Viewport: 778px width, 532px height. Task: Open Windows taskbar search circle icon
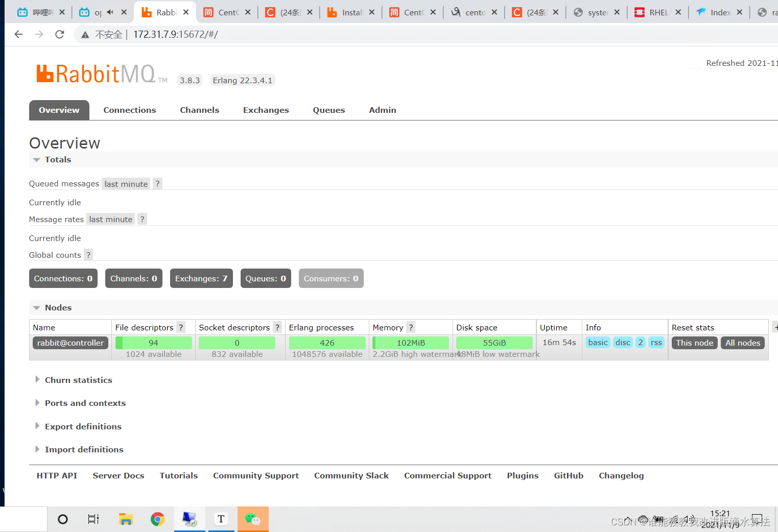pos(63,519)
